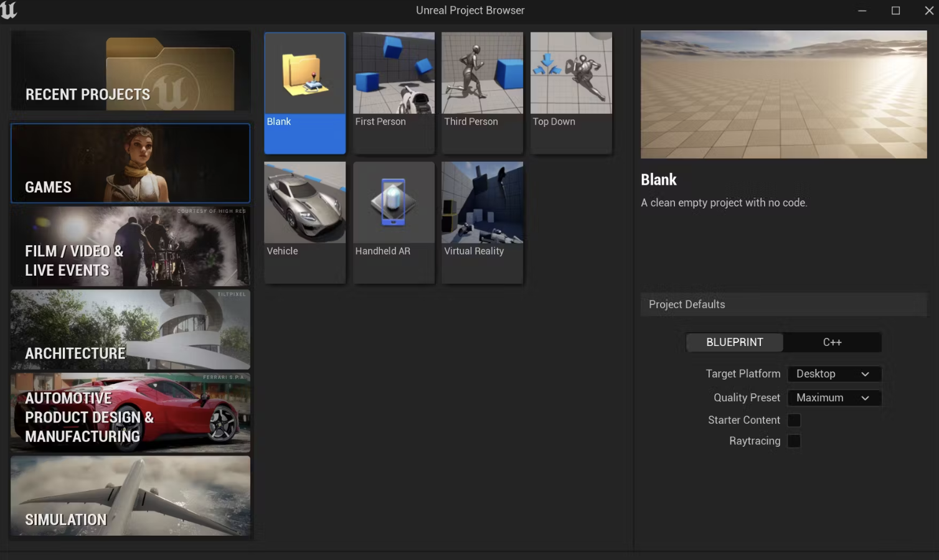Enable the Starter Content checkbox
This screenshot has width=939, height=560.
[794, 420]
